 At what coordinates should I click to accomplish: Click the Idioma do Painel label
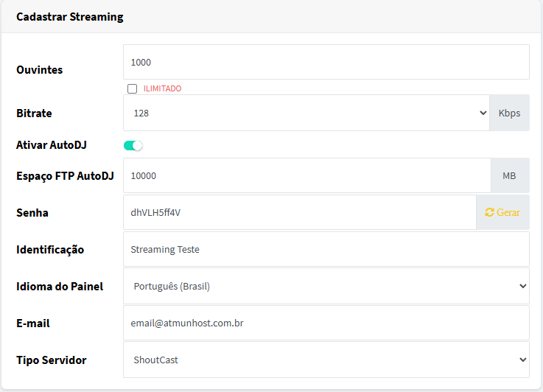click(60, 287)
